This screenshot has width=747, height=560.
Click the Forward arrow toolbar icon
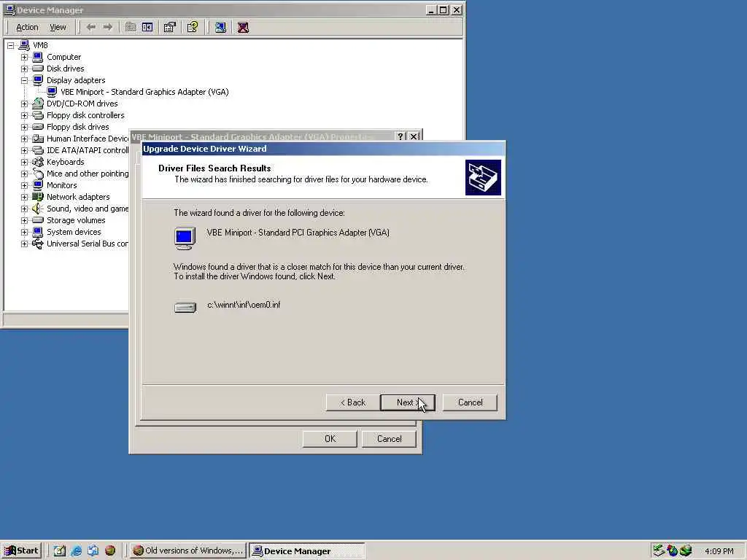(x=108, y=27)
